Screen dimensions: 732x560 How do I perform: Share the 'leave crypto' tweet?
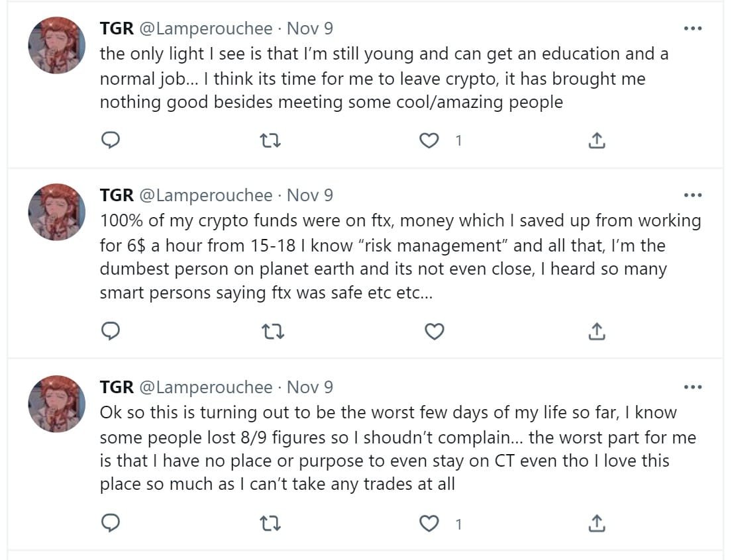point(596,140)
